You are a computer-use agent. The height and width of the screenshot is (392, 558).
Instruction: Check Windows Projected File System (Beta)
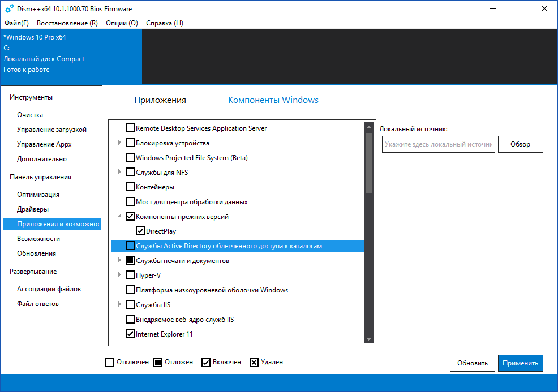click(130, 158)
